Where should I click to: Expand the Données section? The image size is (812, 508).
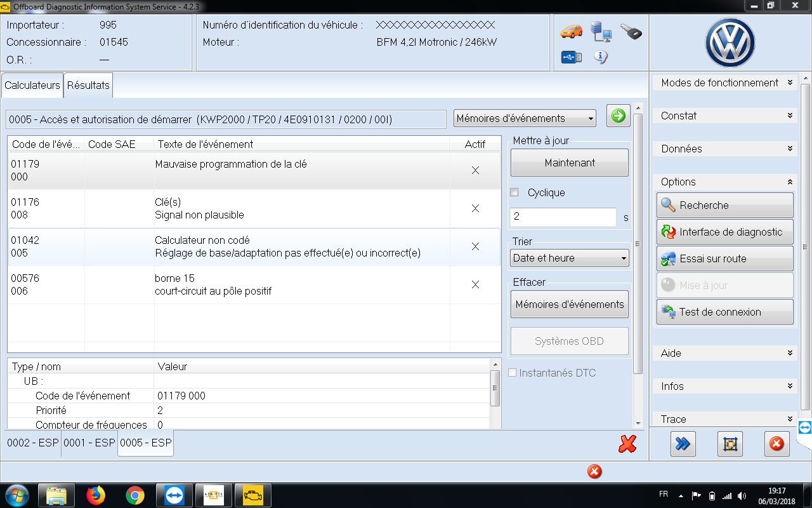[x=724, y=149]
